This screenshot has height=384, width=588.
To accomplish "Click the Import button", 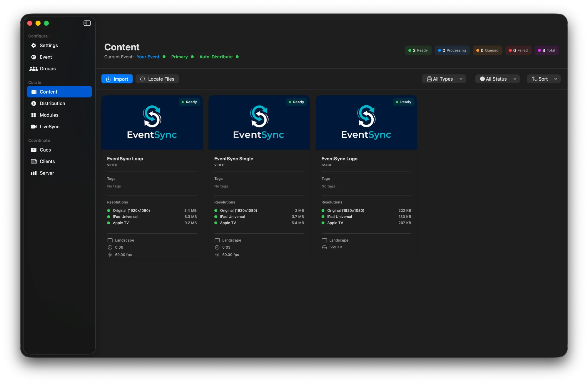I will tap(117, 79).
